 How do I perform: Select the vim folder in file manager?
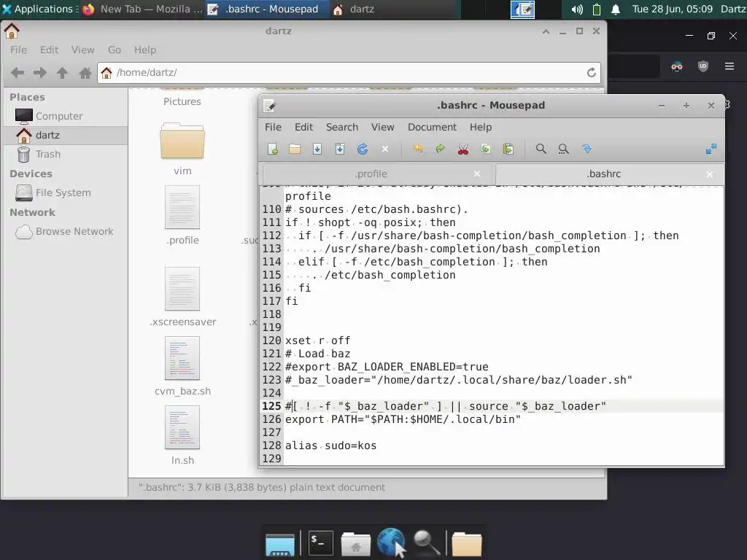(182, 149)
